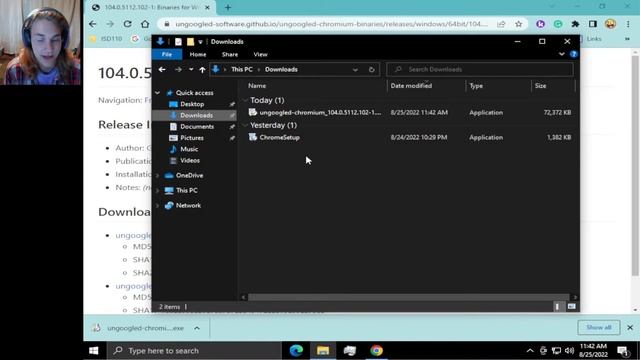Select Pictures in navigation pane
This screenshot has width=640, height=360.
click(x=192, y=138)
